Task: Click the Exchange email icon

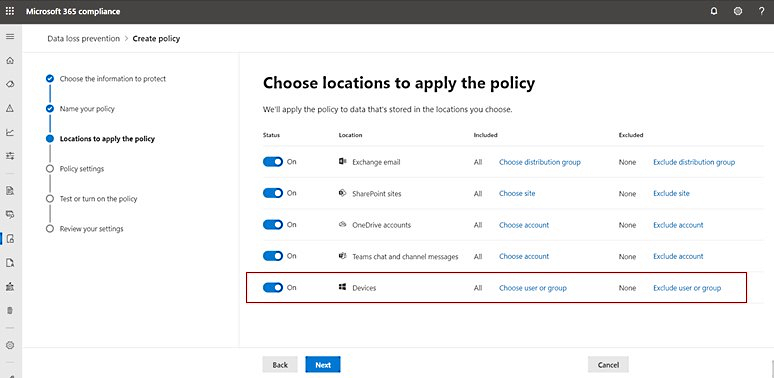Action: 343,161
